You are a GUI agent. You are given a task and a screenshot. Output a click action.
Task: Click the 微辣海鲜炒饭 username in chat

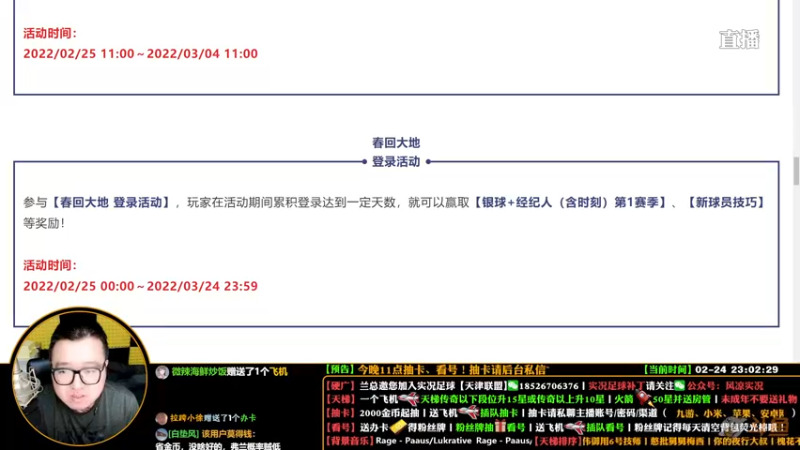pyautogui.click(x=199, y=372)
